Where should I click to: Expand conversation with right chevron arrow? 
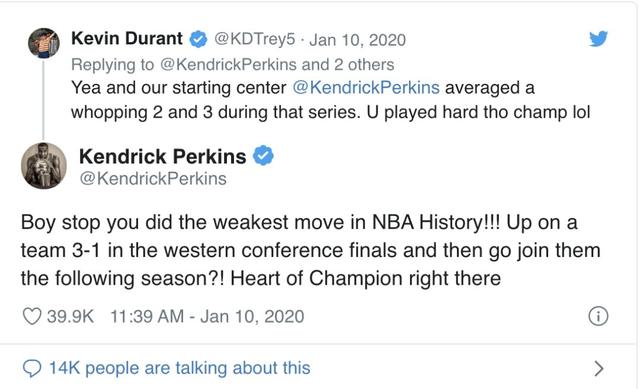[598, 368]
